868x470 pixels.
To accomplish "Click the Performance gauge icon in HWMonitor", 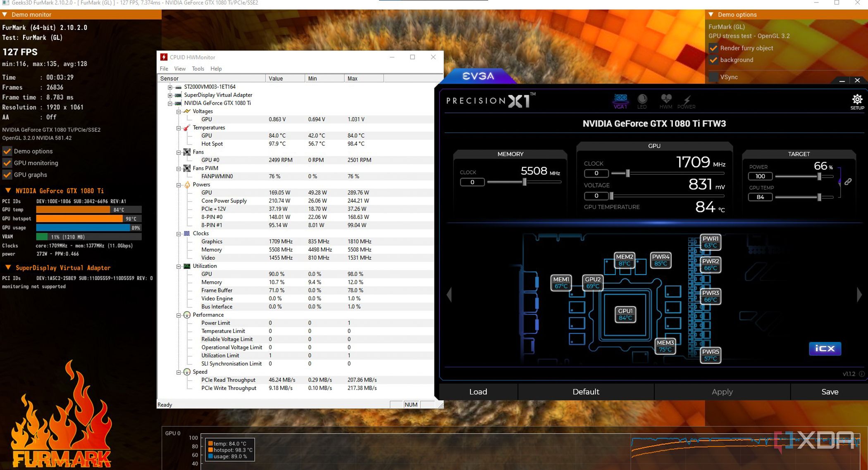I will 187,315.
